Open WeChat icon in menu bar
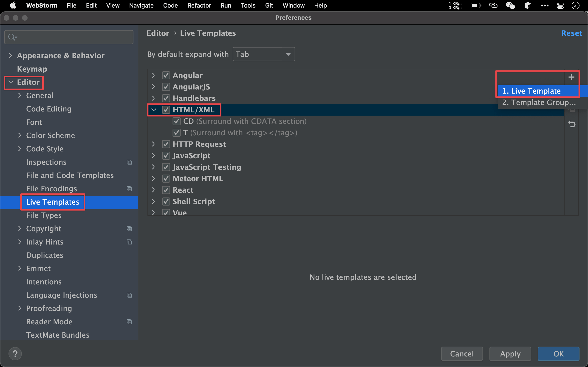The image size is (588, 367). coord(510,5)
